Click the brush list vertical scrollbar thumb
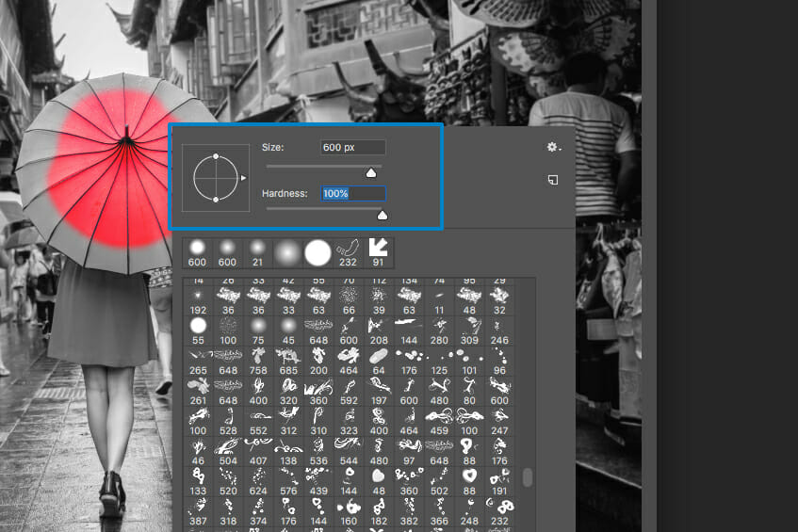Screen dimensions: 798x532 tap(527, 477)
